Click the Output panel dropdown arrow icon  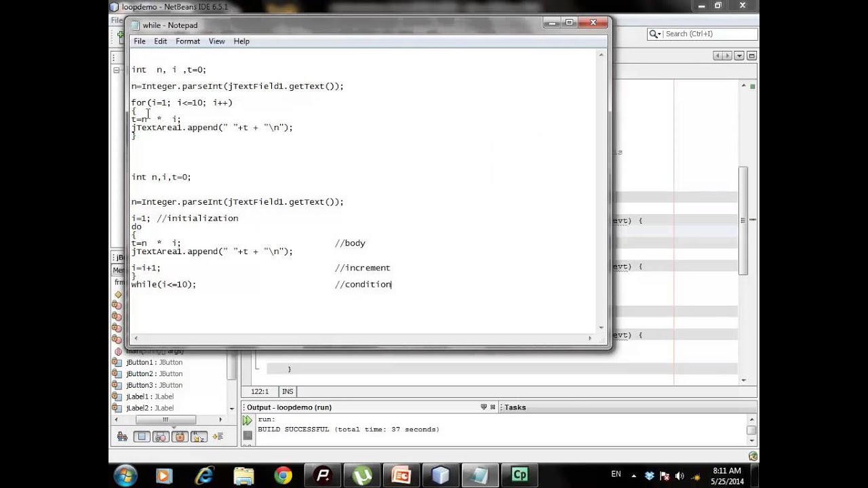tap(484, 407)
